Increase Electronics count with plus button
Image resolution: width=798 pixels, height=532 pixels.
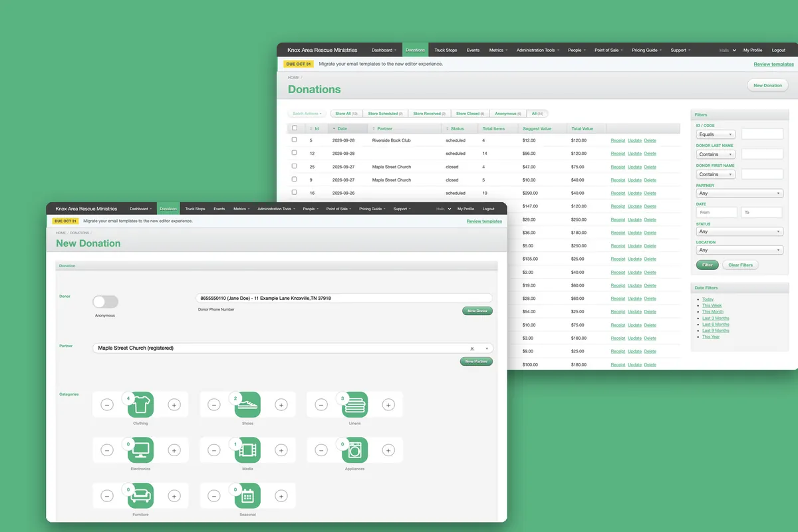click(x=174, y=450)
